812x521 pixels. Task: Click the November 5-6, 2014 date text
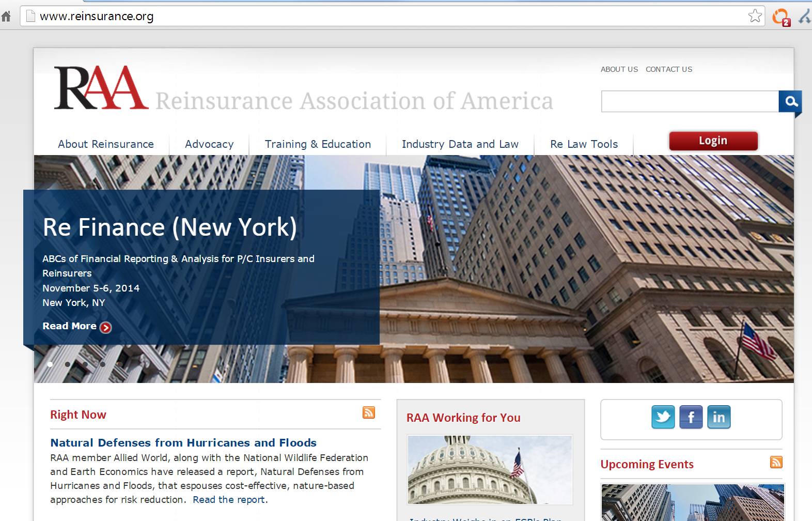91,288
